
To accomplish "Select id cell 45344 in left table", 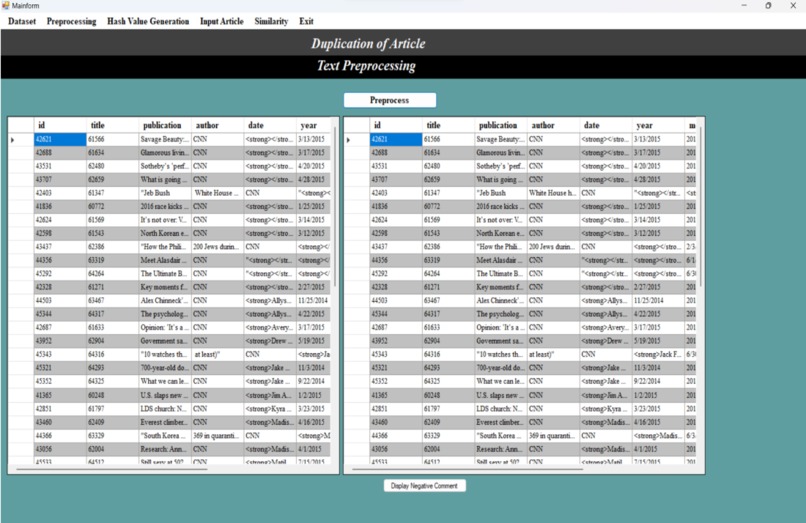I will (60, 314).
